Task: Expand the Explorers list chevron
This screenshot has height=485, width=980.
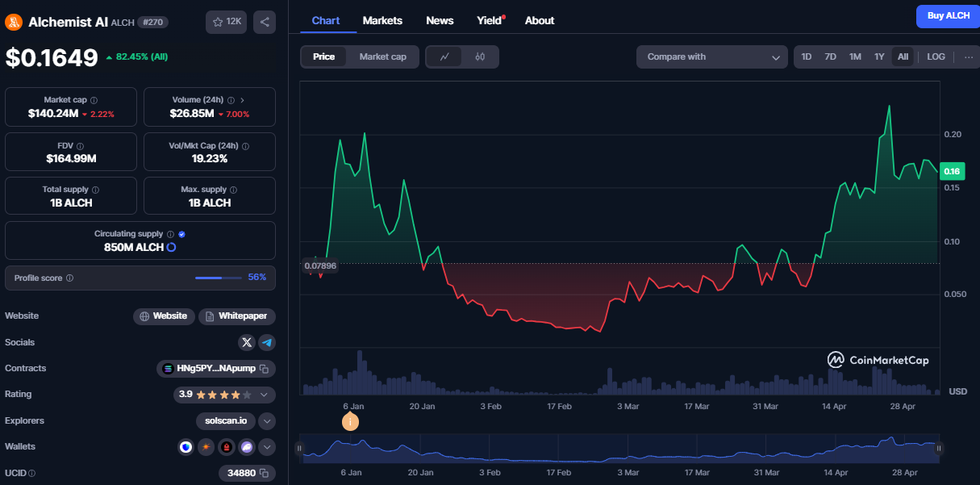Action: (x=267, y=420)
